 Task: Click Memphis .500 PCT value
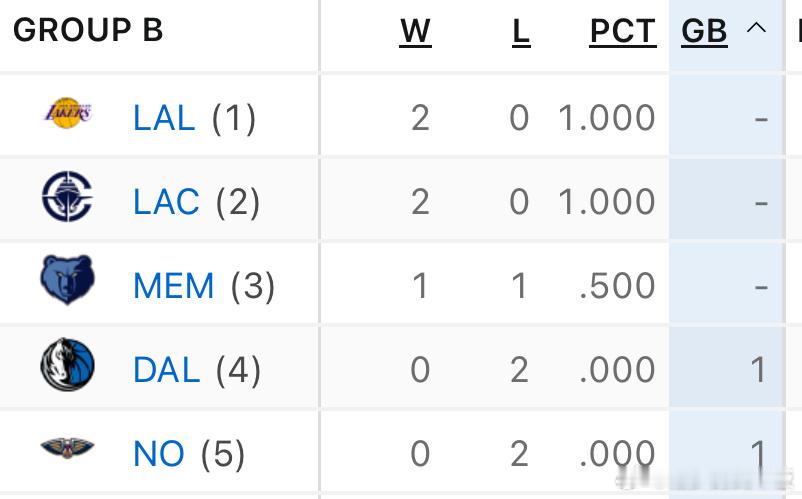617,287
